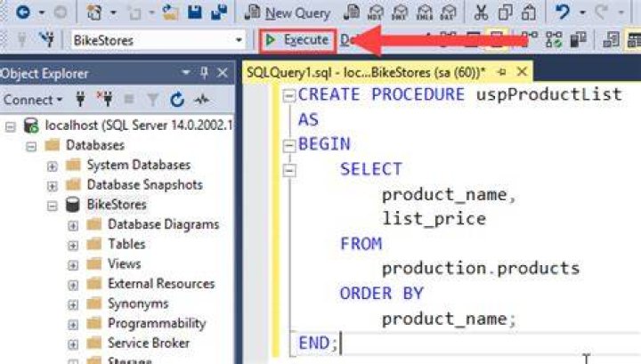
Task: Undo the last action
Action: click(x=563, y=12)
